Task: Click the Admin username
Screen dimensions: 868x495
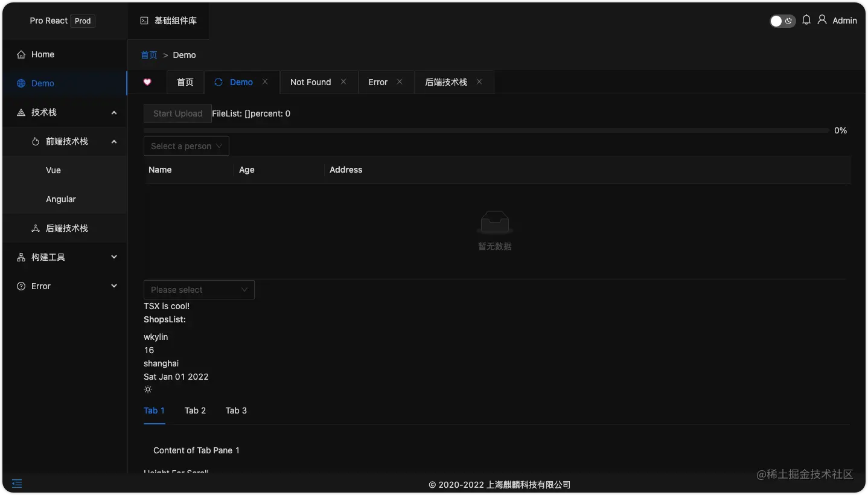Action: click(x=844, y=21)
